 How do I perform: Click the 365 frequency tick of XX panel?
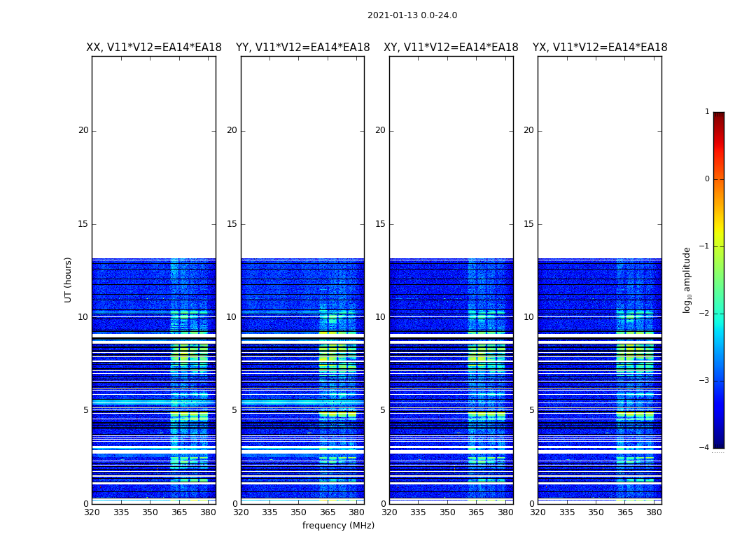(x=179, y=512)
